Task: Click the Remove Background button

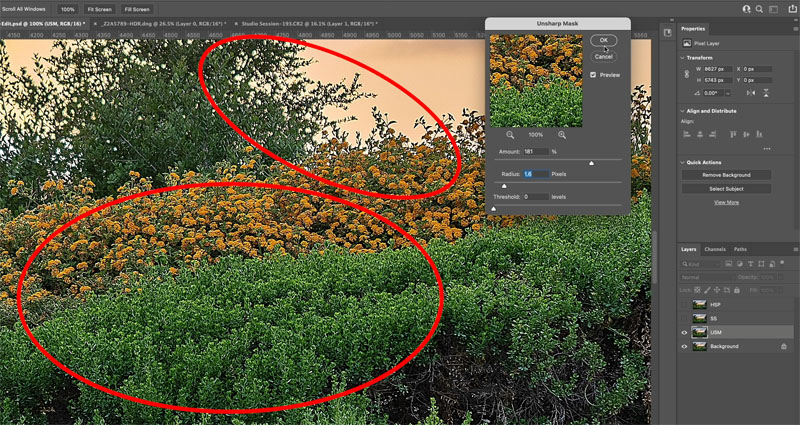Action: 726,175
